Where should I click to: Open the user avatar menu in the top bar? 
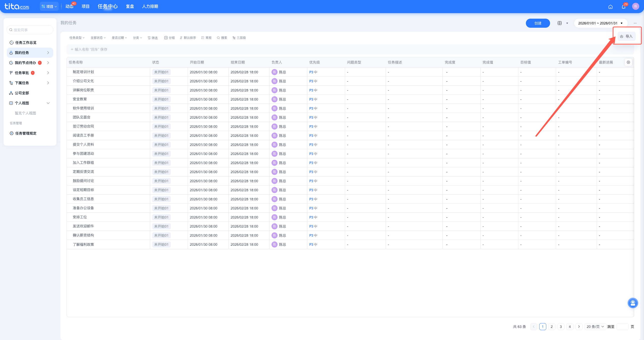point(636,7)
